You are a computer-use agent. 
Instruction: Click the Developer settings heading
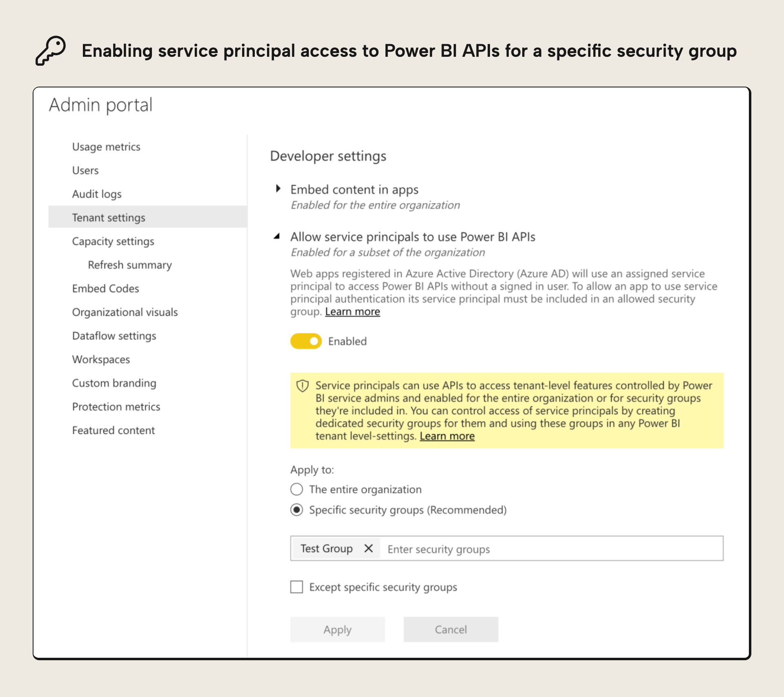[328, 156]
